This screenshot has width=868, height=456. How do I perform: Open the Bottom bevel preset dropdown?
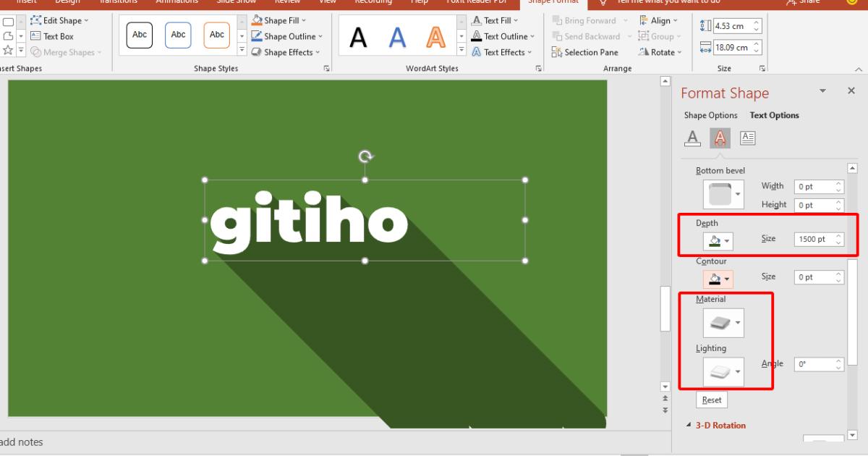[x=723, y=193]
